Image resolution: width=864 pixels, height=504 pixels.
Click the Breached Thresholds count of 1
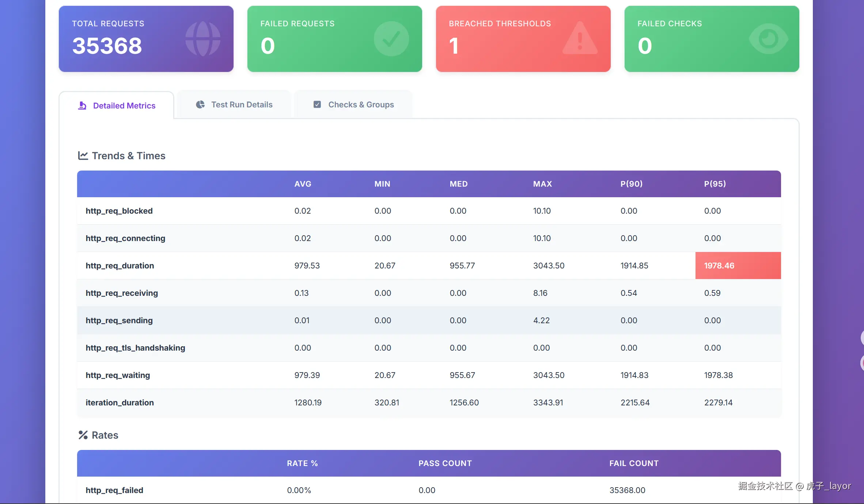(454, 46)
